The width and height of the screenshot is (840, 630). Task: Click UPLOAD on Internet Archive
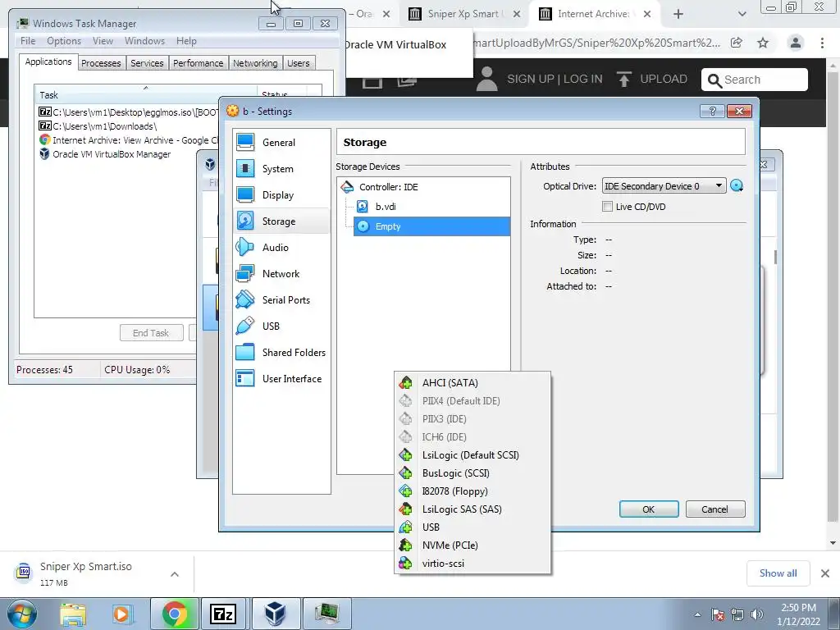coord(652,80)
